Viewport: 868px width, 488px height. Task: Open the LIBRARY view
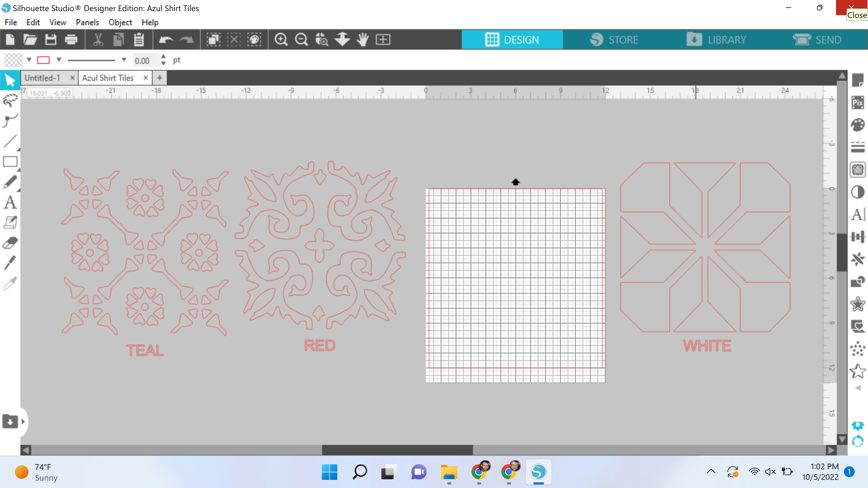point(726,39)
